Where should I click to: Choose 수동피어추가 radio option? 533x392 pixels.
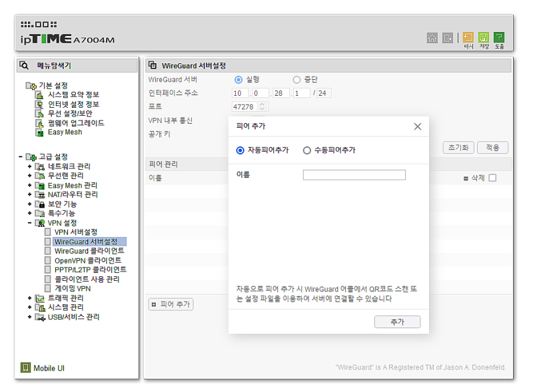pyautogui.click(x=306, y=150)
